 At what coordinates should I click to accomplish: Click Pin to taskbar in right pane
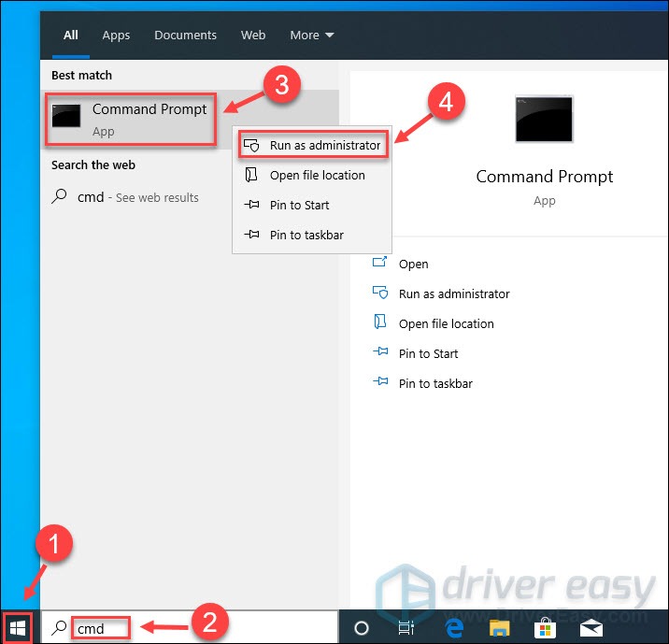(x=435, y=383)
